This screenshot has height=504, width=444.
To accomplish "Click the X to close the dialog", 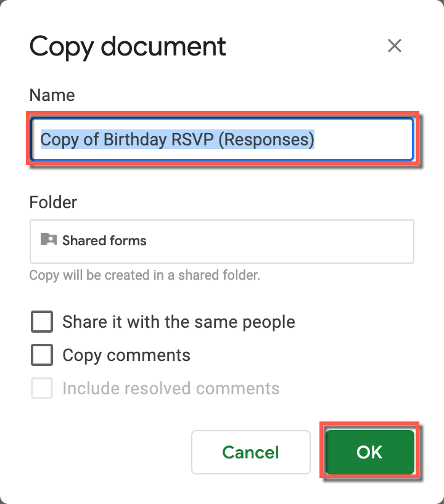I will tap(394, 46).
